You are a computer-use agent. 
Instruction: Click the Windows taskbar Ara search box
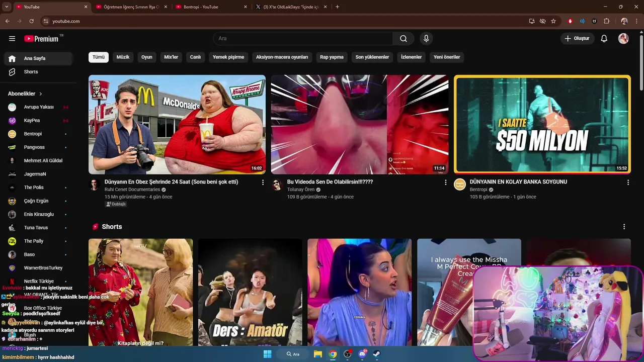tap(294, 354)
